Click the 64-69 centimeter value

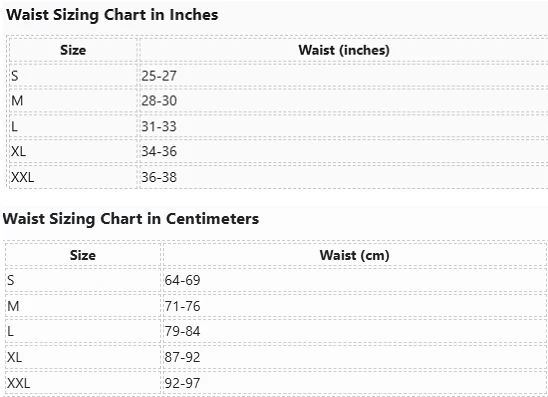(182, 280)
